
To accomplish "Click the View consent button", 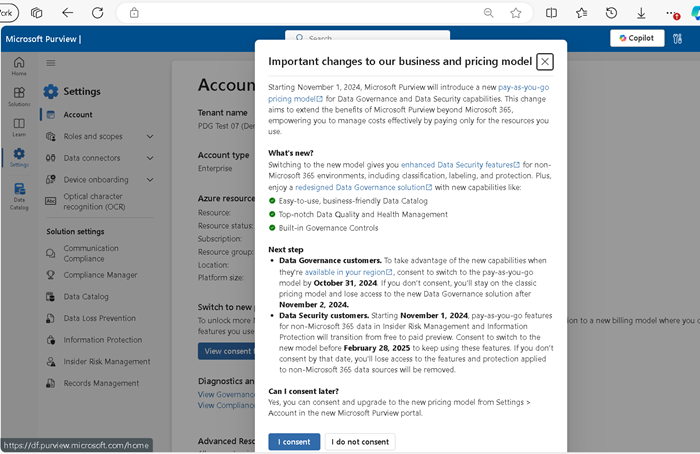I will point(226,351).
